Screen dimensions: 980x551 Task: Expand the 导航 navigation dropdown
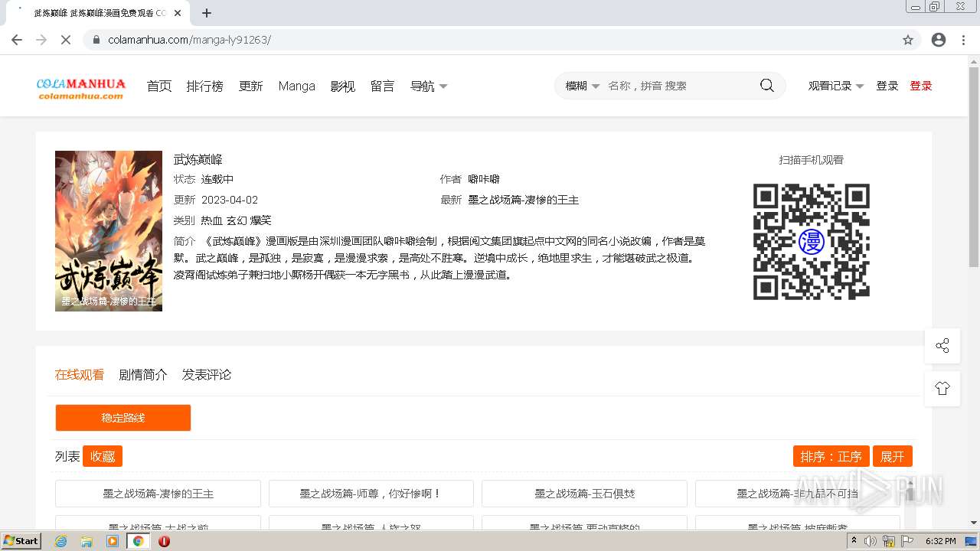click(x=429, y=86)
